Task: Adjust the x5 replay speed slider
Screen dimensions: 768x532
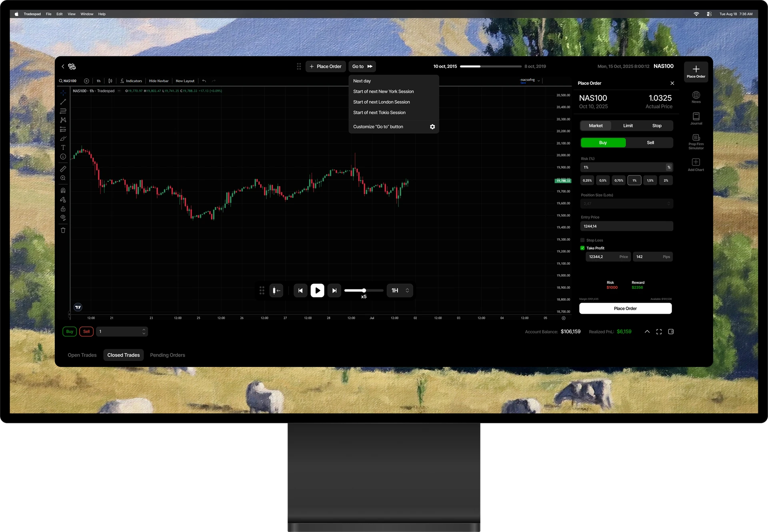Action: click(x=364, y=291)
